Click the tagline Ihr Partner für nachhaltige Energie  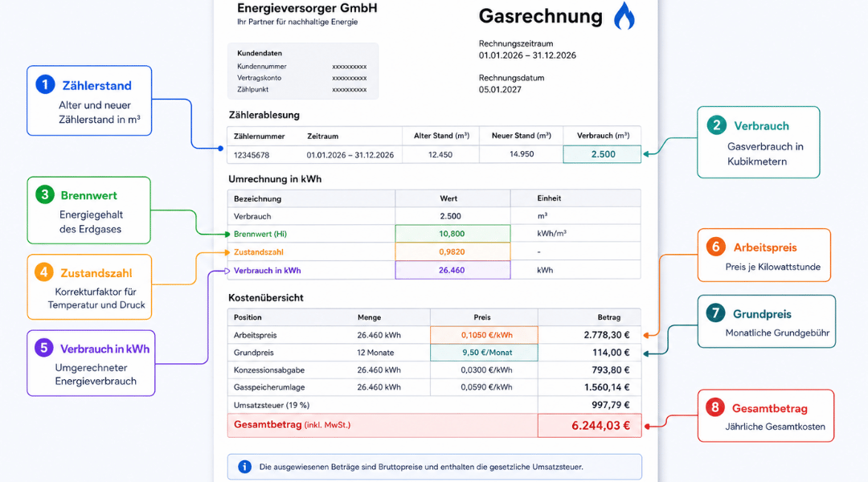coord(297,22)
